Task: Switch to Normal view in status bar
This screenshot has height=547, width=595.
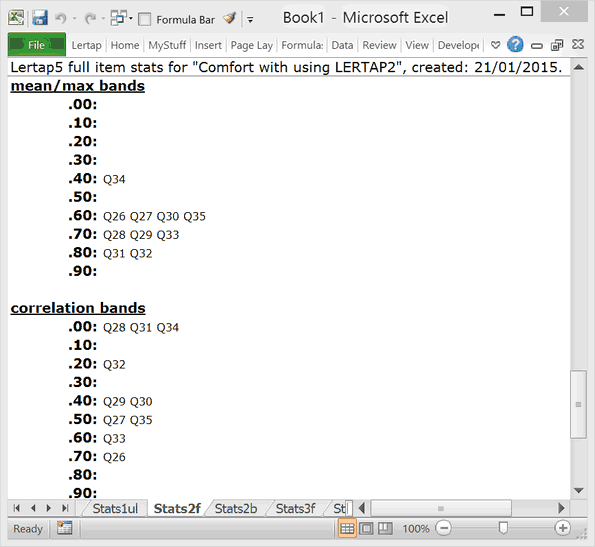Action: pos(347,528)
